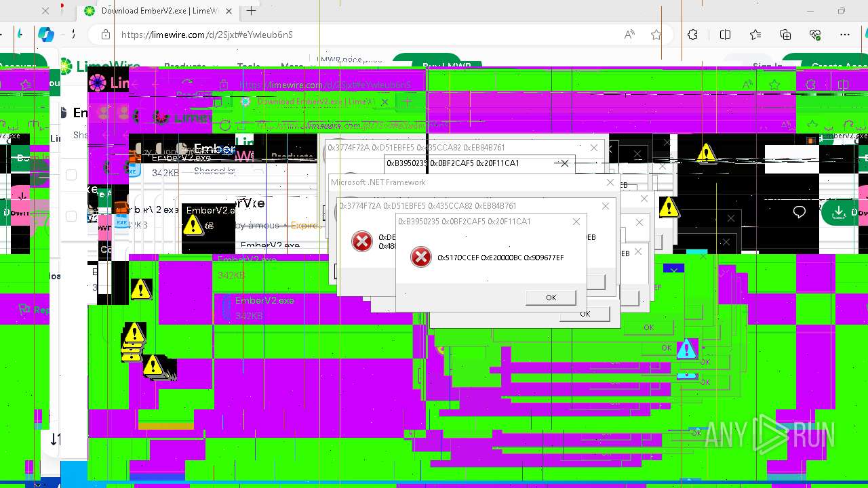Click the yellow warning icon on the black area near the top right
This screenshot has width=868, height=488.
pos(707,152)
